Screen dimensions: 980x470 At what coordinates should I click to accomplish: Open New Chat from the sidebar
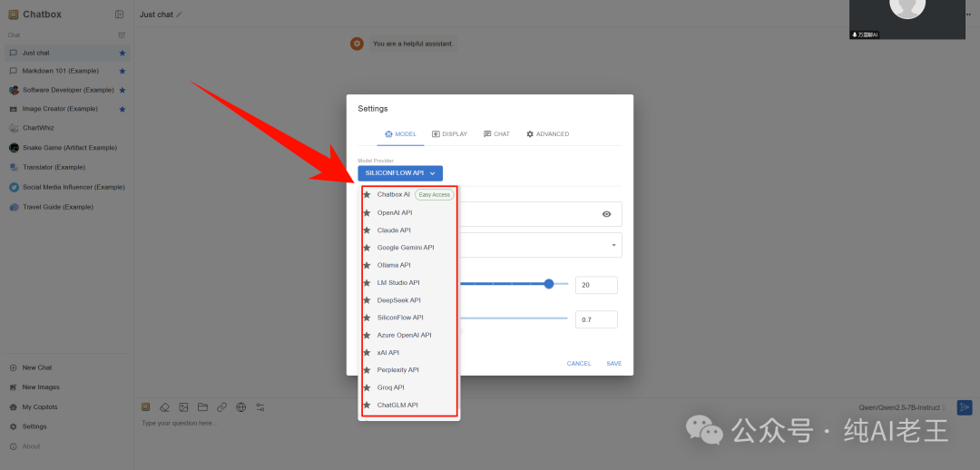pos(67,367)
